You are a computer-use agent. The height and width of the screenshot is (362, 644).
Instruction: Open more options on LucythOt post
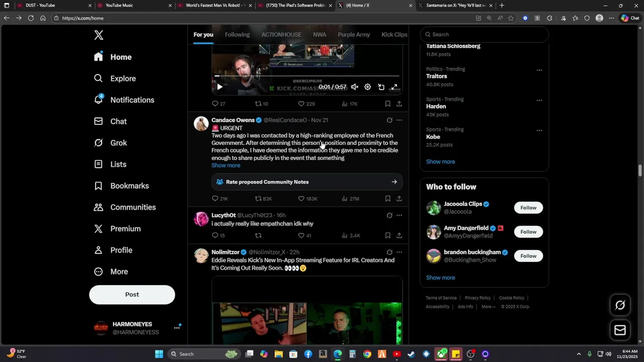tap(399, 215)
